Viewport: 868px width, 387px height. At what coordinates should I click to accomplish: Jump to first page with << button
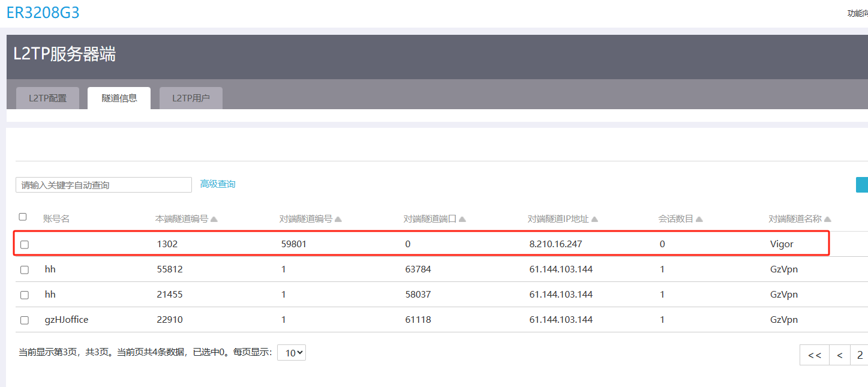[x=815, y=355]
